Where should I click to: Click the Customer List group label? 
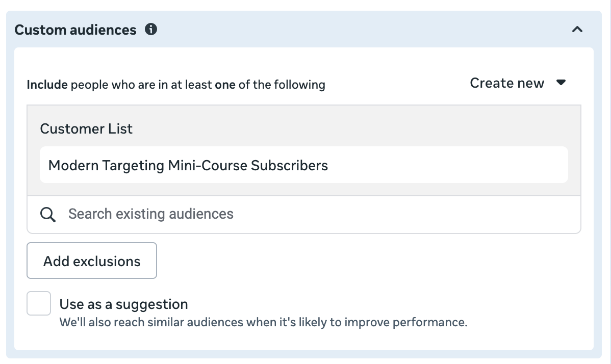point(86,128)
